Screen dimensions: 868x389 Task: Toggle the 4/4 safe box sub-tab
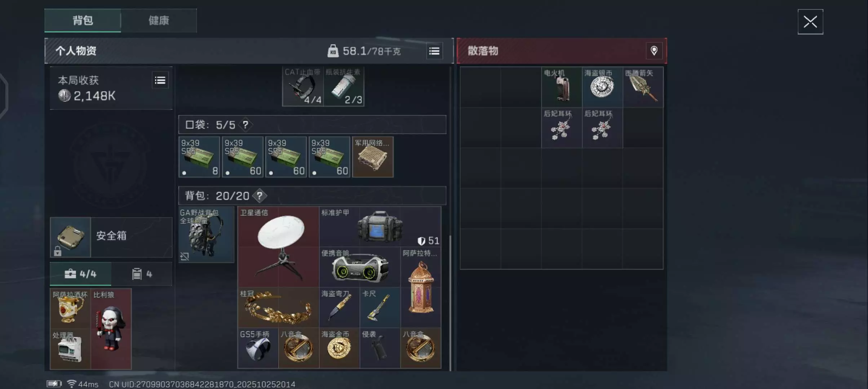81,274
